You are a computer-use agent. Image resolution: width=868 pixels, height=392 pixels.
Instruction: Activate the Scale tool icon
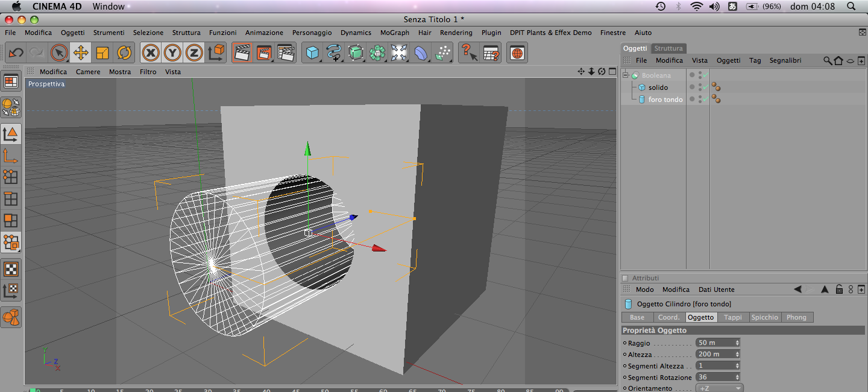102,53
